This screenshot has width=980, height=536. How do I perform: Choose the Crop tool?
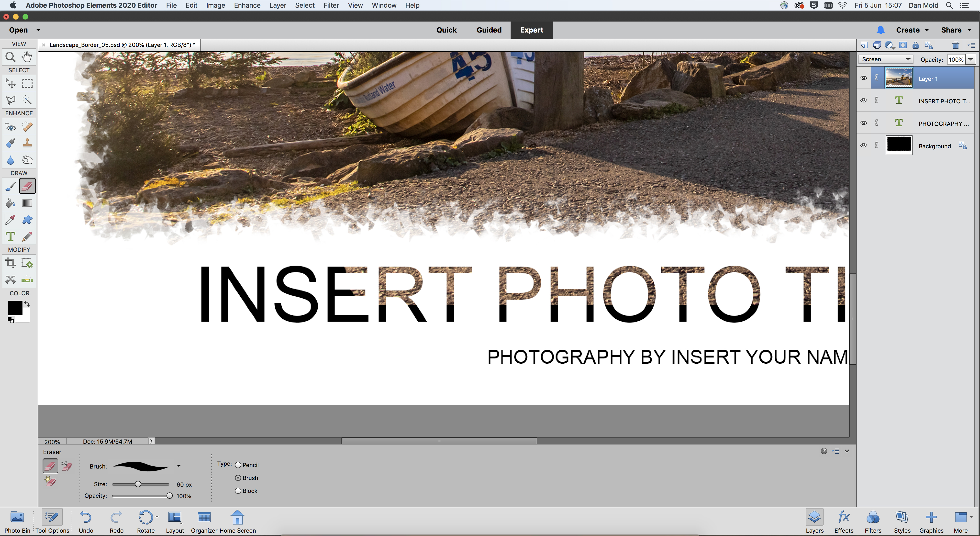[10, 263]
